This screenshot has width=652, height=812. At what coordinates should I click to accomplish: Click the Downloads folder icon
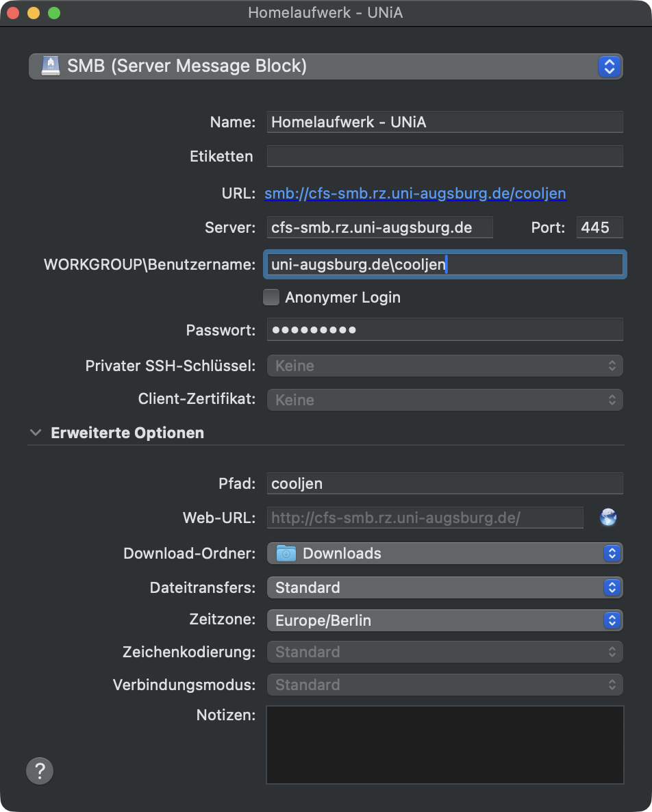(286, 553)
